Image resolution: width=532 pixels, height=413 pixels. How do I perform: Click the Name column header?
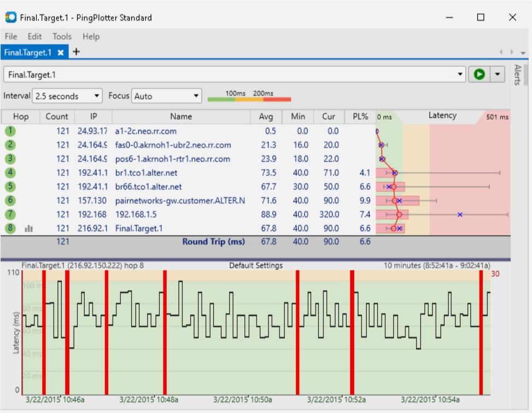(181, 117)
